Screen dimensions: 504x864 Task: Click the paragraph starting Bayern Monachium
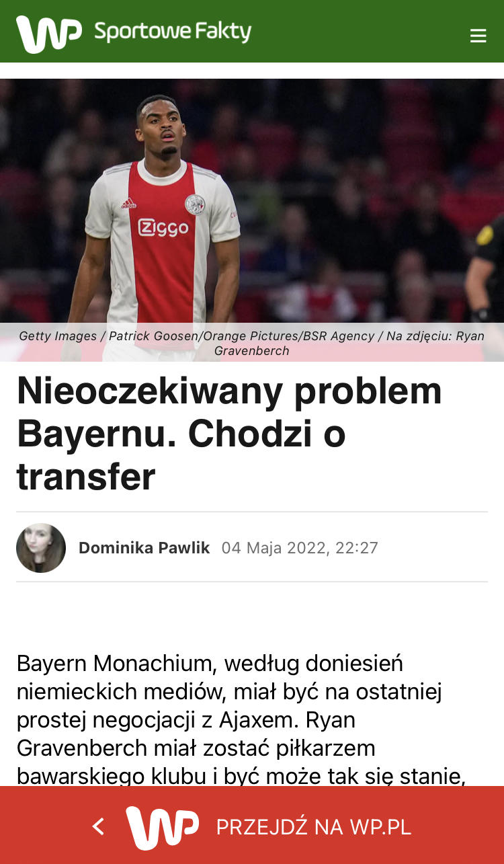click(242, 719)
